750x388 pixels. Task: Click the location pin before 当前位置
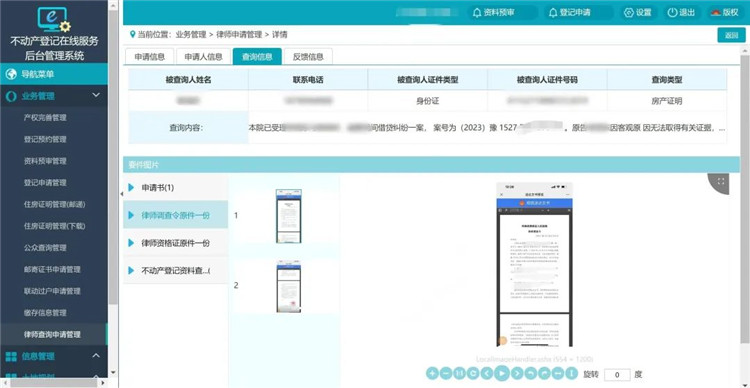coord(132,34)
